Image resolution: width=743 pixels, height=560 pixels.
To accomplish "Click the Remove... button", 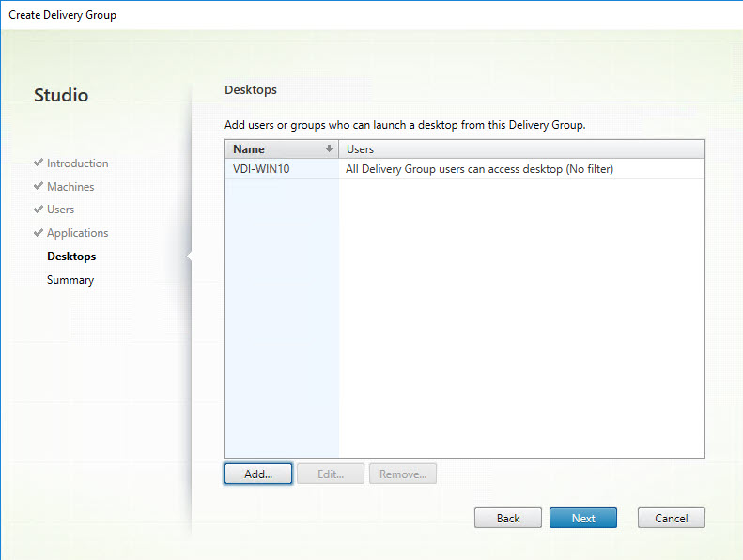I will click(403, 474).
